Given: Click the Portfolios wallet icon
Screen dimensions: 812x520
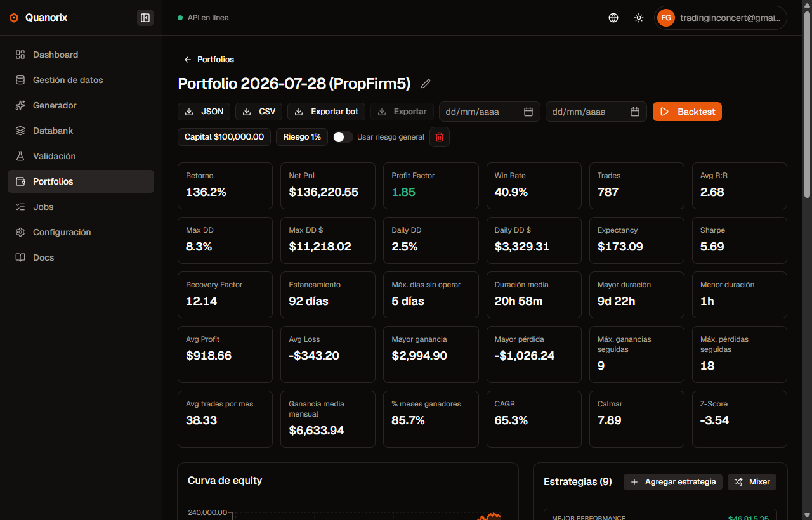Looking at the screenshot, I should tap(20, 181).
